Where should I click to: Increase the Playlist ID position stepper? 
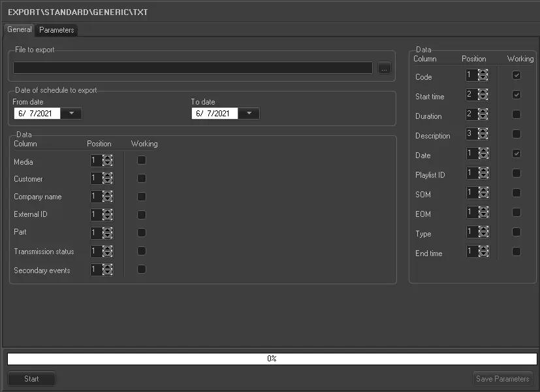(x=483, y=170)
